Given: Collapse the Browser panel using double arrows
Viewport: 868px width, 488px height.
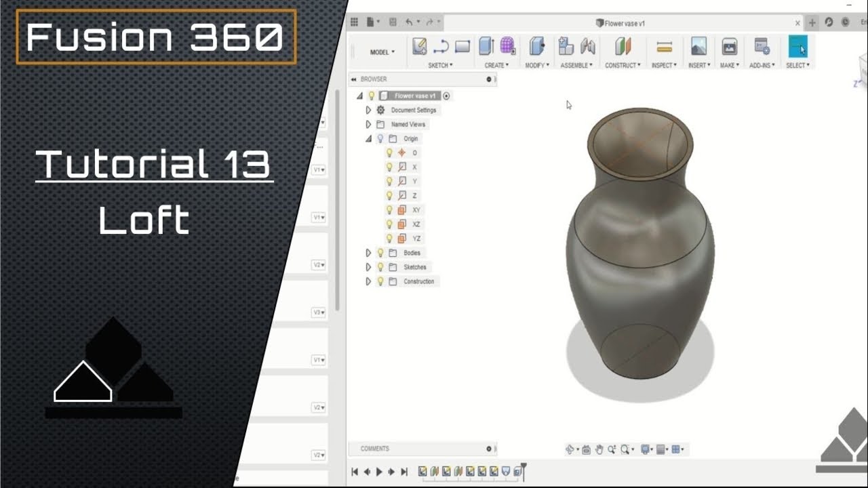Looking at the screenshot, I should point(353,79).
